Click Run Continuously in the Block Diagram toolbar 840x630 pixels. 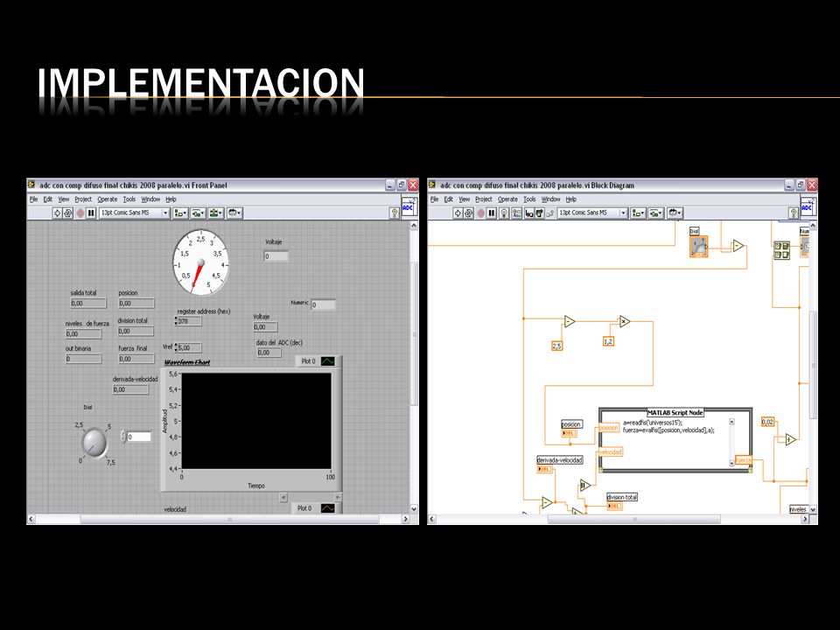click(x=469, y=213)
